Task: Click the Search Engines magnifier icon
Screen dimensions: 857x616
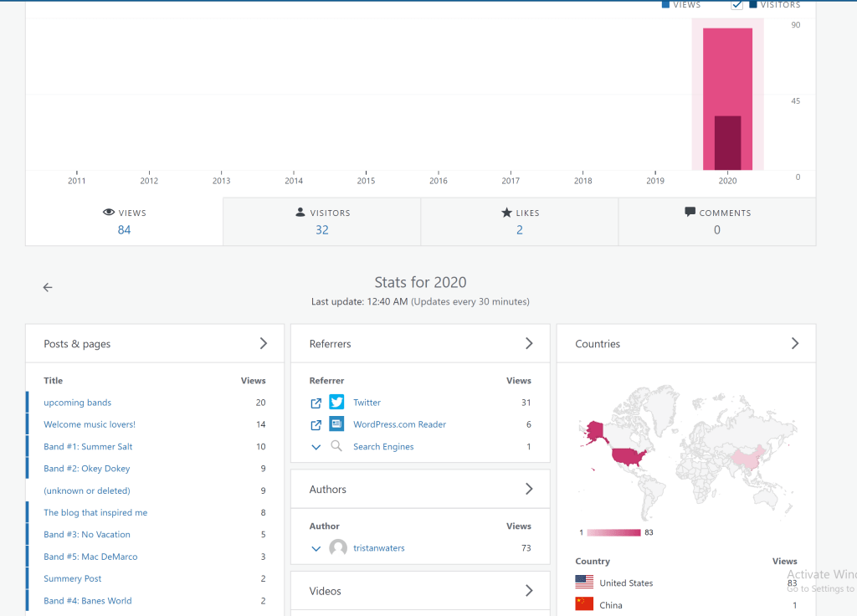Action: [x=336, y=447]
